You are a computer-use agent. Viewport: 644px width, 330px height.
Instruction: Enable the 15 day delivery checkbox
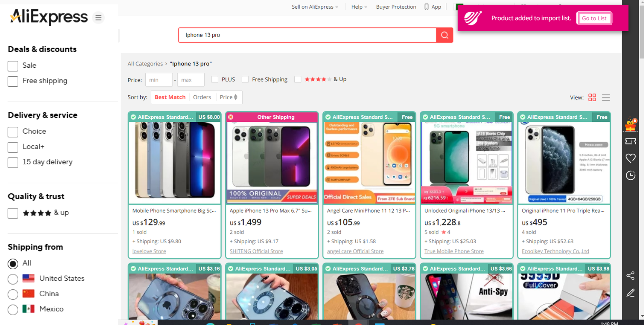(x=13, y=162)
